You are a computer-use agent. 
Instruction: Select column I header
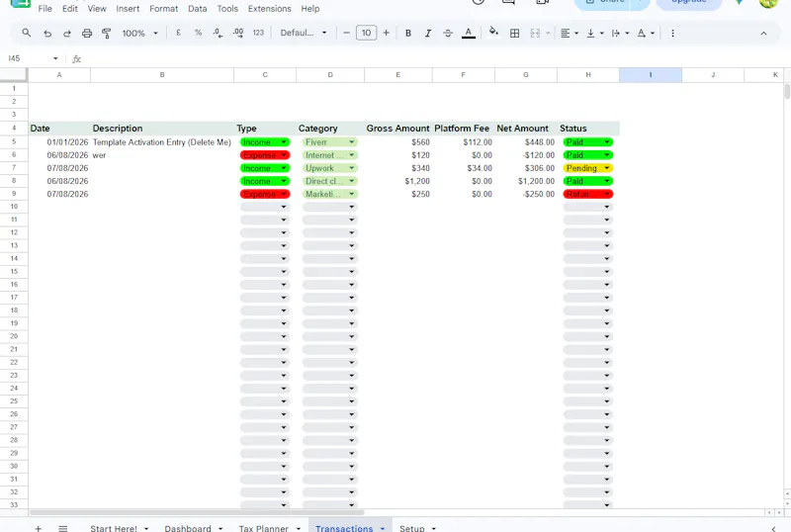pyautogui.click(x=651, y=75)
